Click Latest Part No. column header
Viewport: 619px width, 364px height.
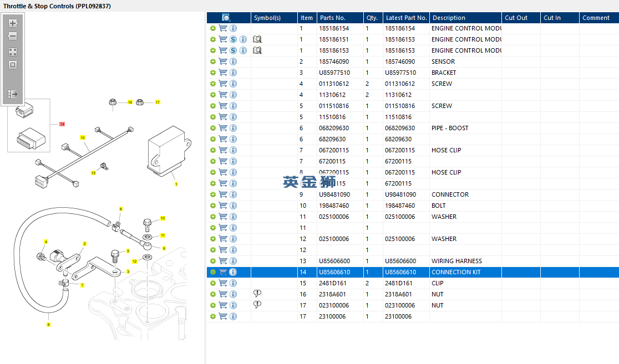[406, 18]
